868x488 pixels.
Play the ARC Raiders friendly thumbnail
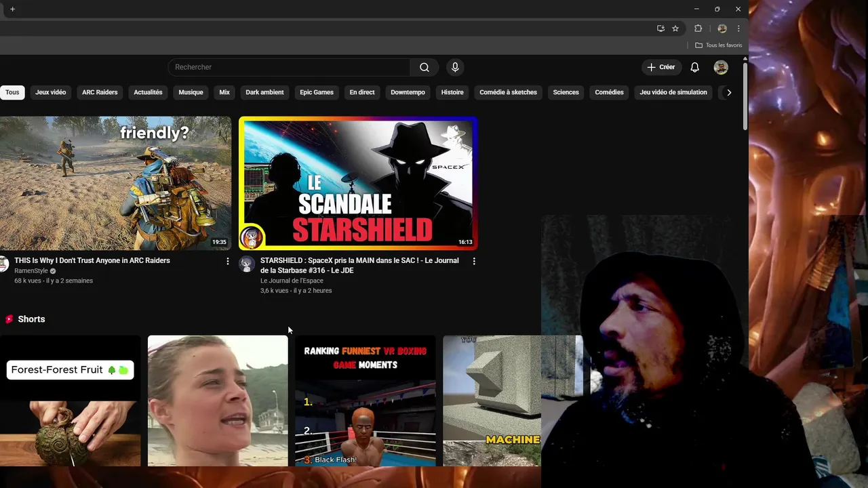pos(115,183)
